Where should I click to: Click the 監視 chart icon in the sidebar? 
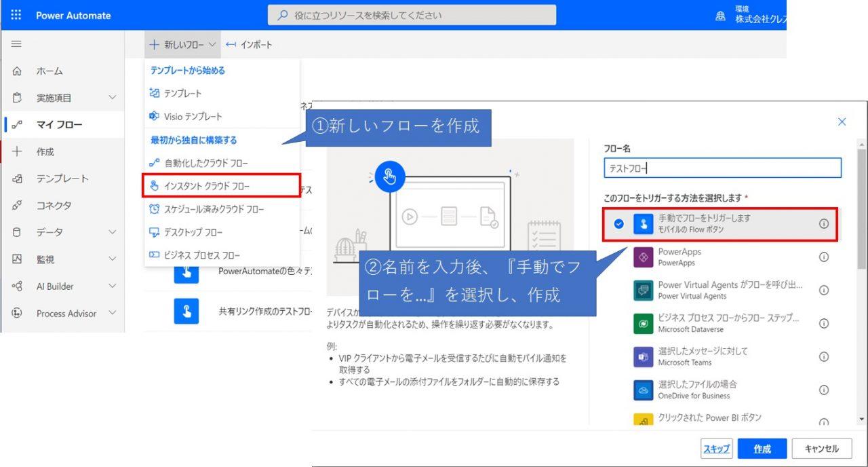click(x=18, y=259)
